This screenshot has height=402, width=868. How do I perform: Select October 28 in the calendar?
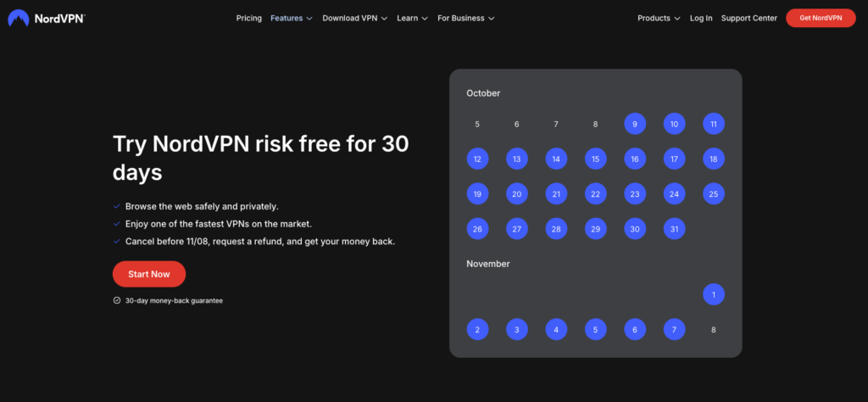coord(556,229)
